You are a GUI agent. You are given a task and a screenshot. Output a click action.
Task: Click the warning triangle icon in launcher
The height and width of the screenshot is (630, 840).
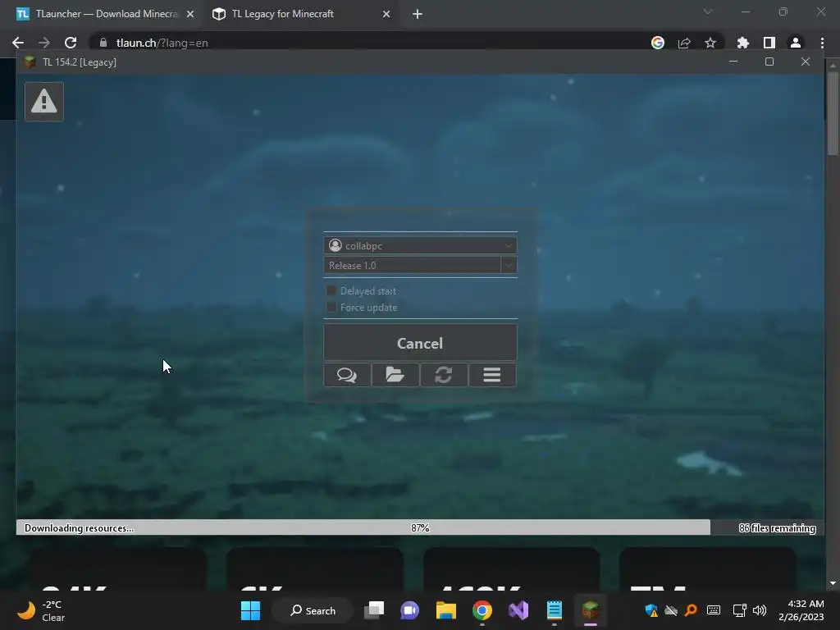click(44, 101)
